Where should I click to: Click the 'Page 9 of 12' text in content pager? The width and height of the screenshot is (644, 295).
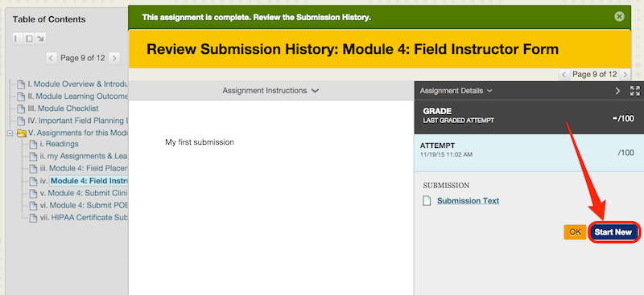tap(594, 74)
